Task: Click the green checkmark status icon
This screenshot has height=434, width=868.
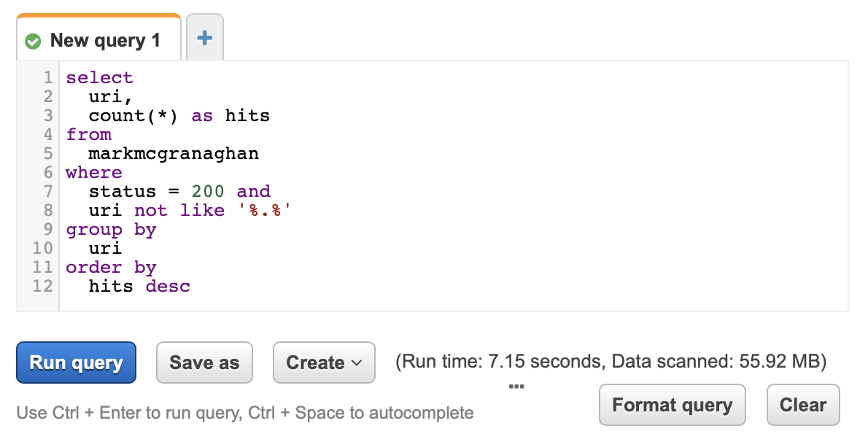Action: point(34,41)
